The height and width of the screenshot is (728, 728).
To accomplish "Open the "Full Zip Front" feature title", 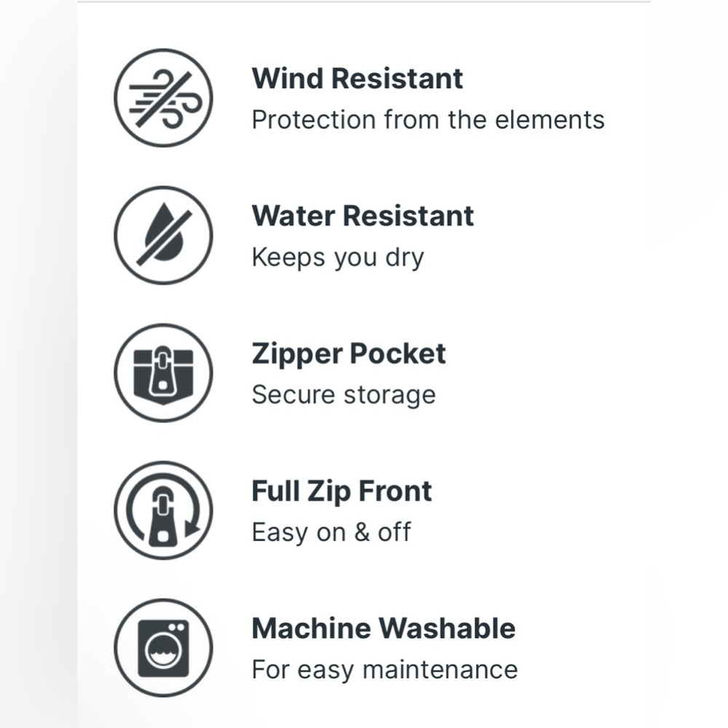I will (x=341, y=491).
